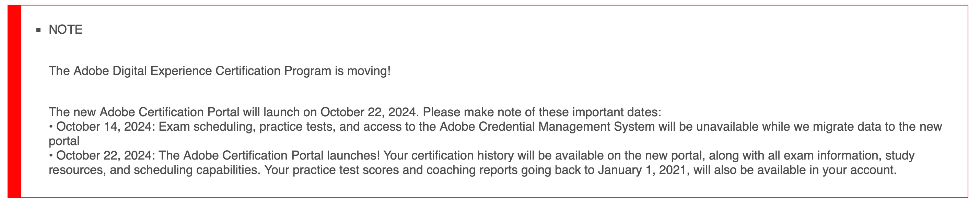Click the square bullet beside NOTE

(38, 31)
